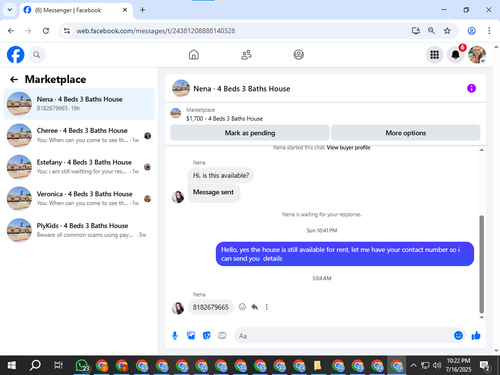Click the browser back button
The height and width of the screenshot is (375, 500).
(11, 31)
